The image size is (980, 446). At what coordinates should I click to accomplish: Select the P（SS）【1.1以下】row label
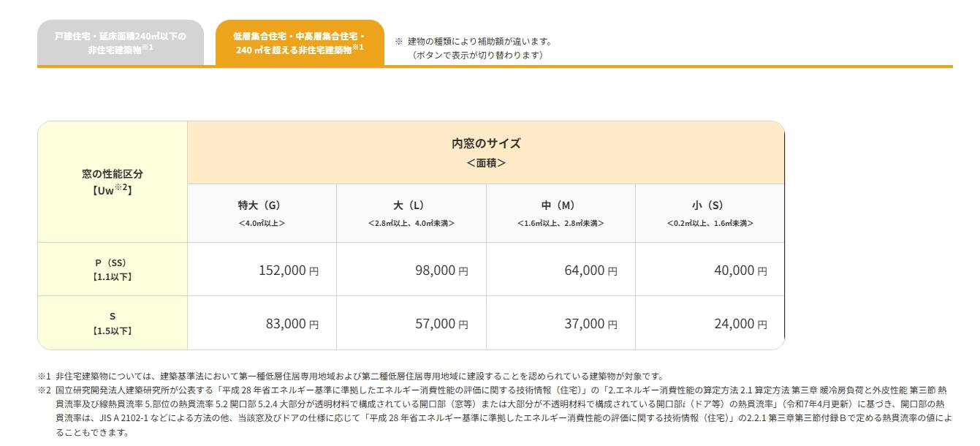pos(112,269)
